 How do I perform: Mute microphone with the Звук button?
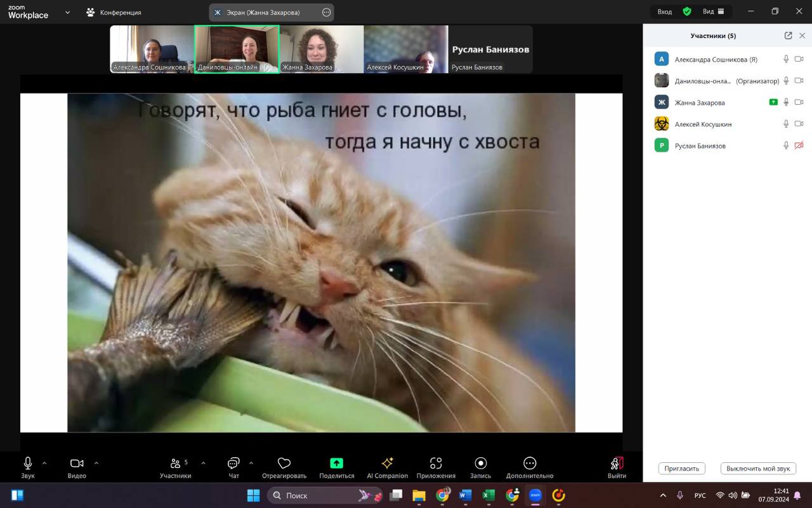pyautogui.click(x=28, y=467)
